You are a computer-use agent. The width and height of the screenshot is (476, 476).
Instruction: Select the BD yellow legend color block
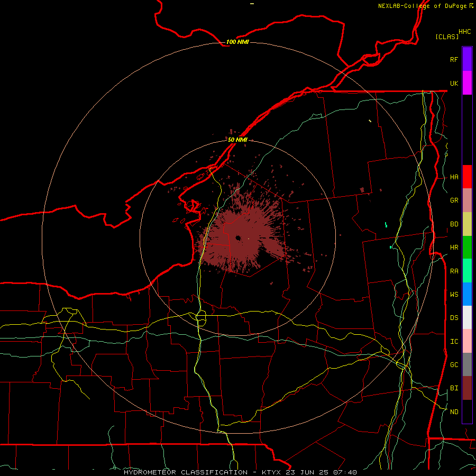(x=467, y=224)
